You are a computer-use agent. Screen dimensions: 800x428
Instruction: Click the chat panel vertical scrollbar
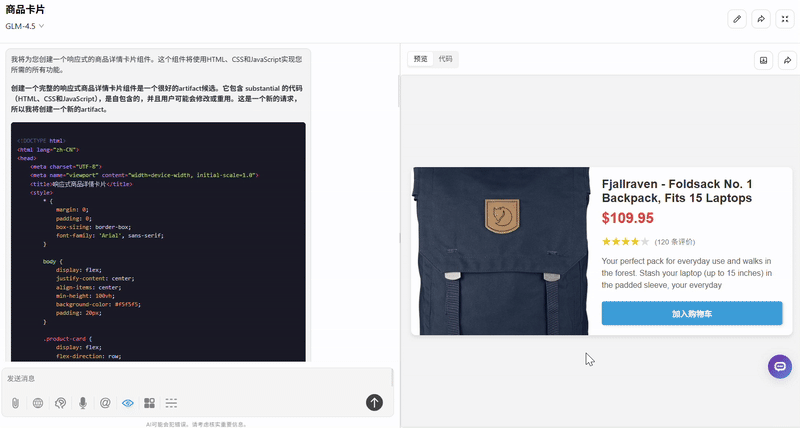coord(399,91)
